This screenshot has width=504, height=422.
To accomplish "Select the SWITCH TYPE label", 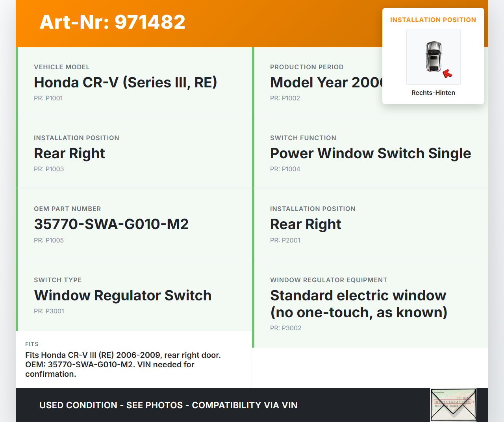I will coord(58,280).
